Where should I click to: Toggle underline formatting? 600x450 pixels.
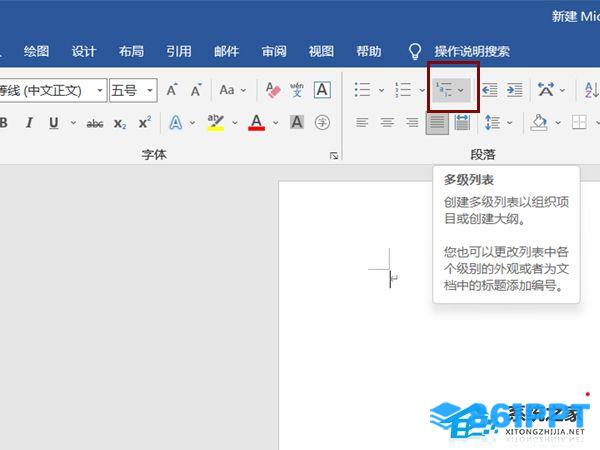click(x=54, y=123)
